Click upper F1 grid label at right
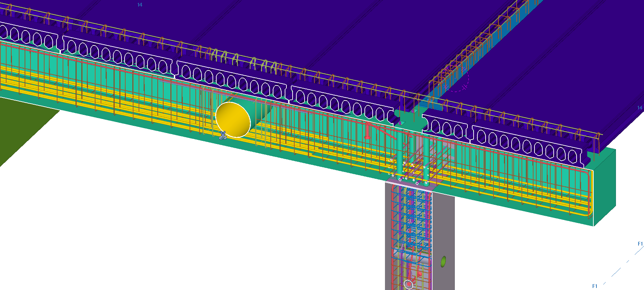The width and height of the screenshot is (644, 290). click(640, 244)
